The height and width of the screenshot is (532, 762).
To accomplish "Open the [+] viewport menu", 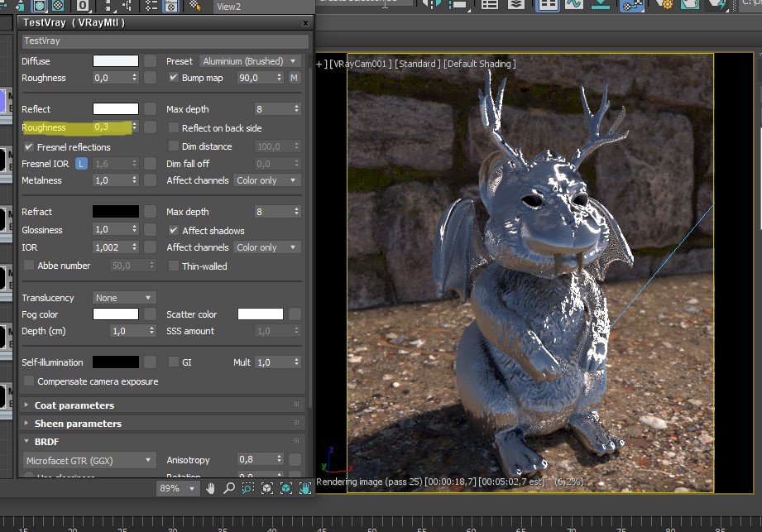I will 319,64.
